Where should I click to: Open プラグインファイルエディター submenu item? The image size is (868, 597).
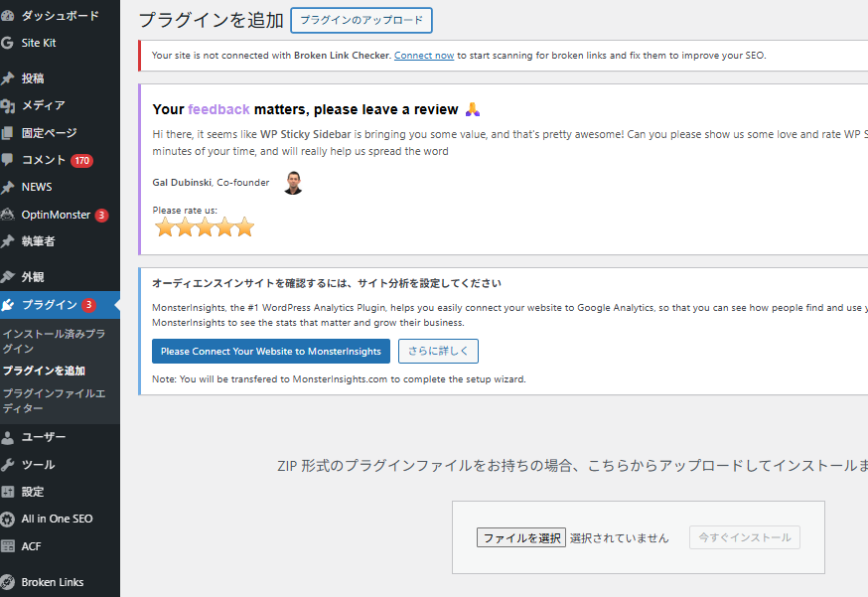[x=54, y=400]
